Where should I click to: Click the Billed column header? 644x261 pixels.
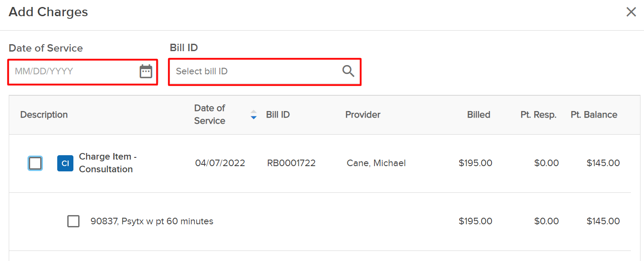478,115
